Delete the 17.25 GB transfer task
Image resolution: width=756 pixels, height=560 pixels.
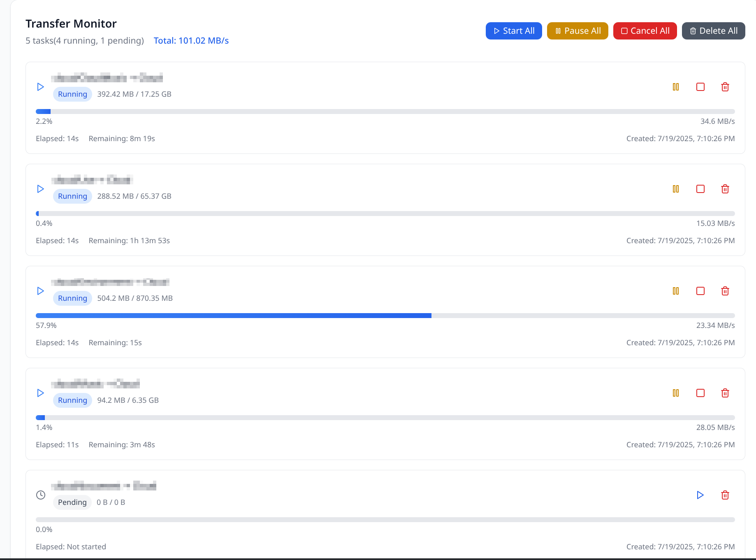point(725,87)
